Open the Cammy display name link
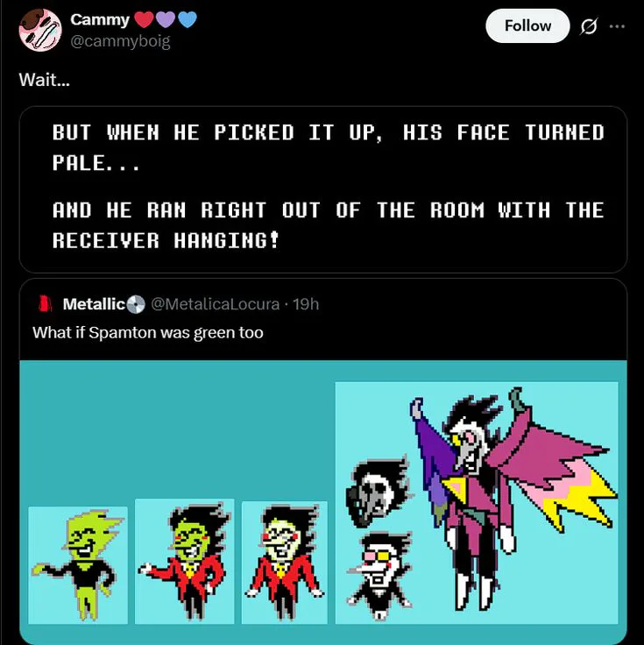The height and width of the screenshot is (645, 644). (x=100, y=19)
